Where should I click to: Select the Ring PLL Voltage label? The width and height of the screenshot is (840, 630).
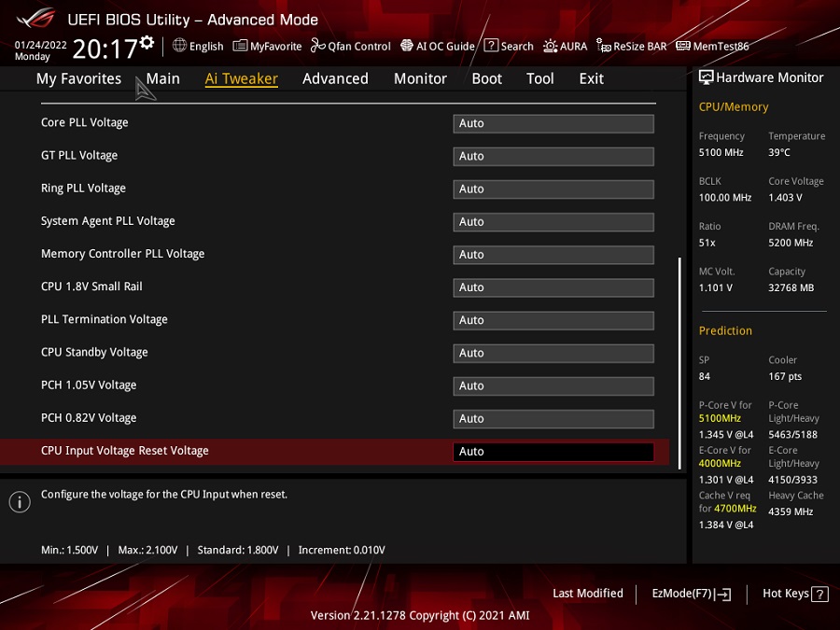[84, 188]
